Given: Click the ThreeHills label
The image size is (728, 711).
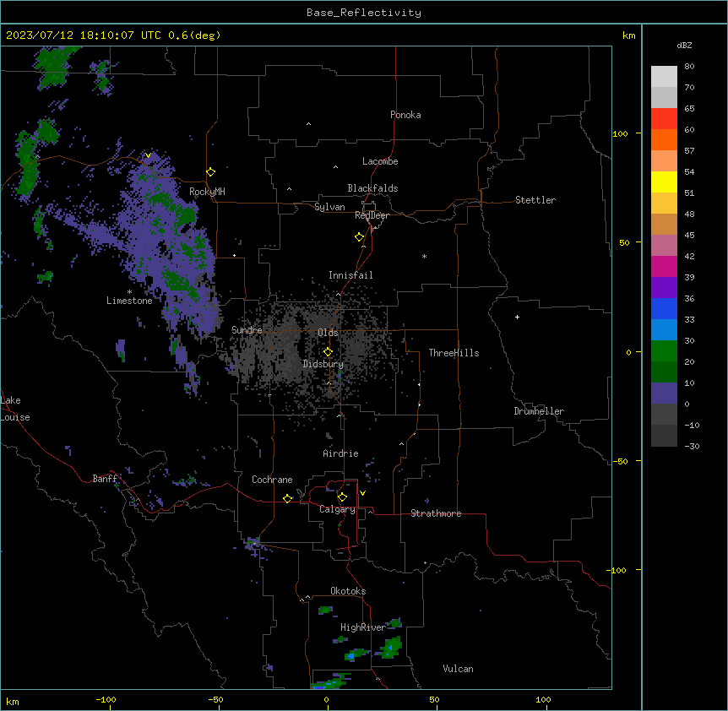Looking at the screenshot, I should pos(454,353).
